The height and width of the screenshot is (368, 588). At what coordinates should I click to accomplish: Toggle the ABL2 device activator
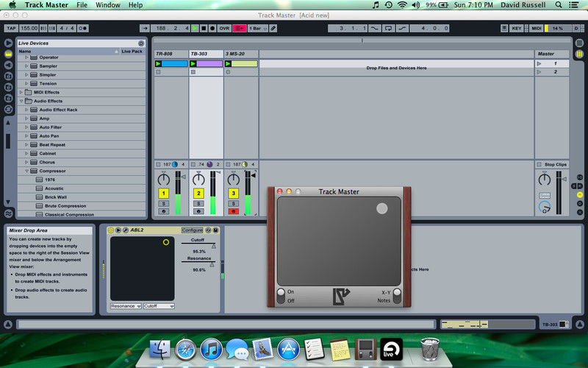point(111,230)
